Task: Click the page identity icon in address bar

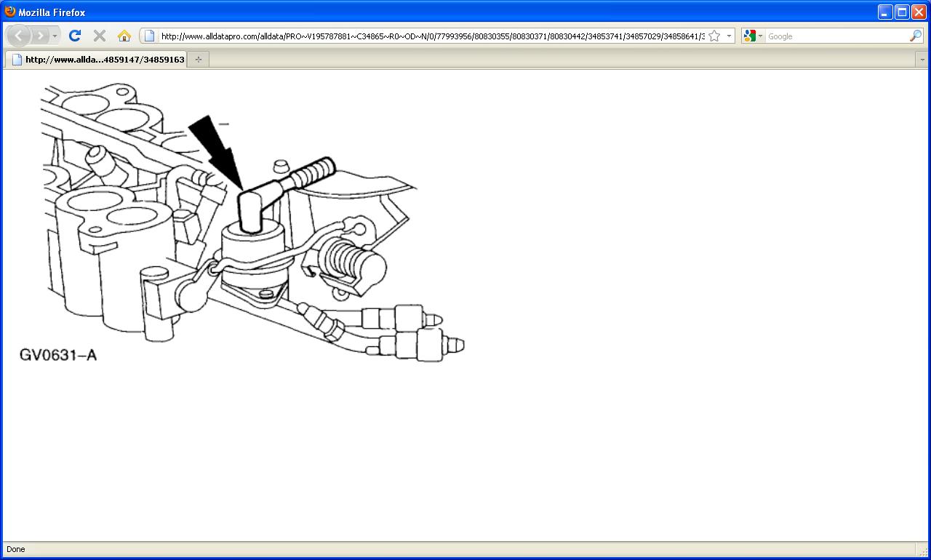Action: point(149,36)
